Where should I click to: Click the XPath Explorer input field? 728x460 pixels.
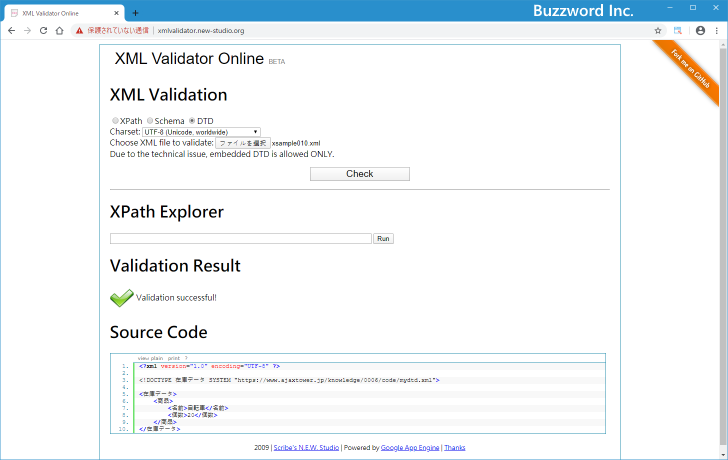[x=240, y=239]
